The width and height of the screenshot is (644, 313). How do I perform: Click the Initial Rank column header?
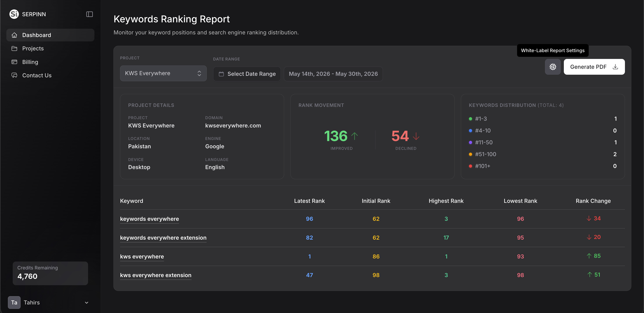tap(376, 201)
